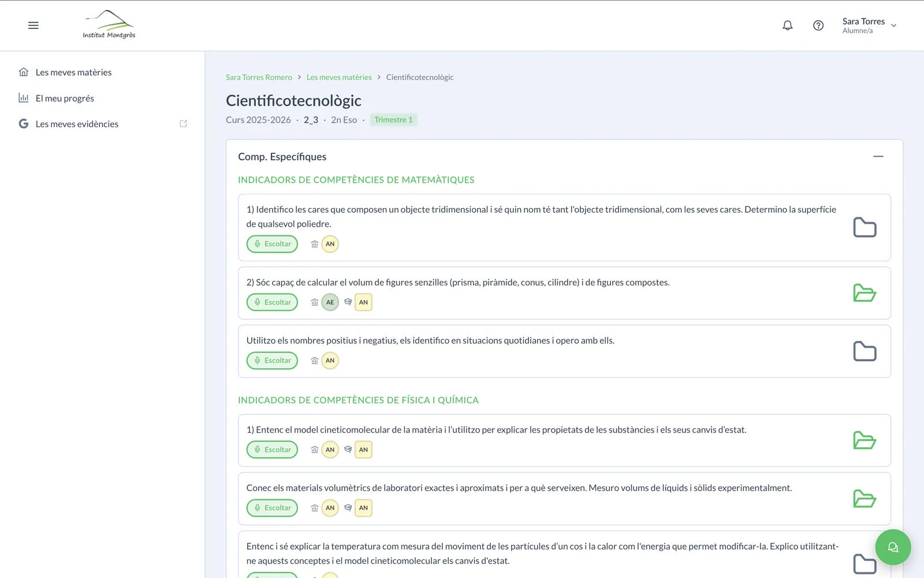The width and height of the screenshot is (924, 578).
Task: Go to Les meves matèries in sidebar
Action: [73, 72]
